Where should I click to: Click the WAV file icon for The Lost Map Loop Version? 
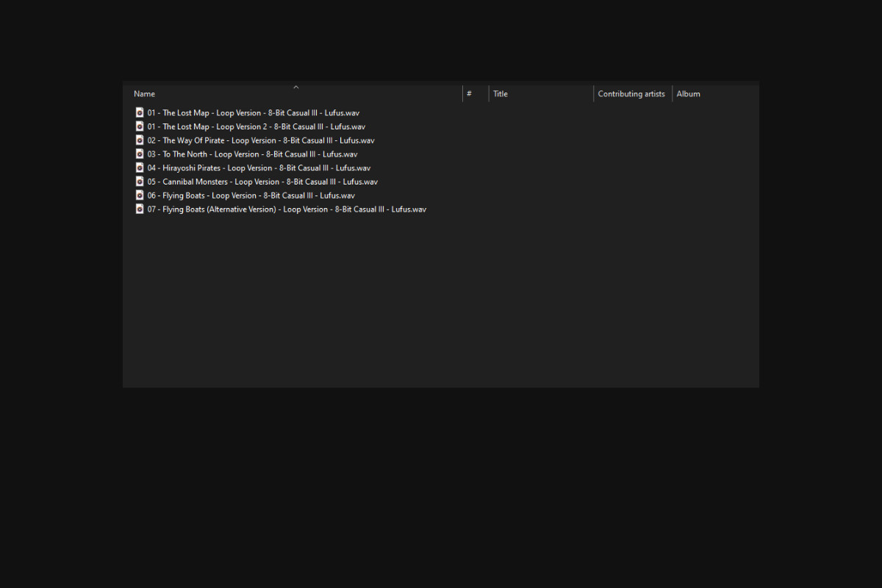(x=140, y=112)
